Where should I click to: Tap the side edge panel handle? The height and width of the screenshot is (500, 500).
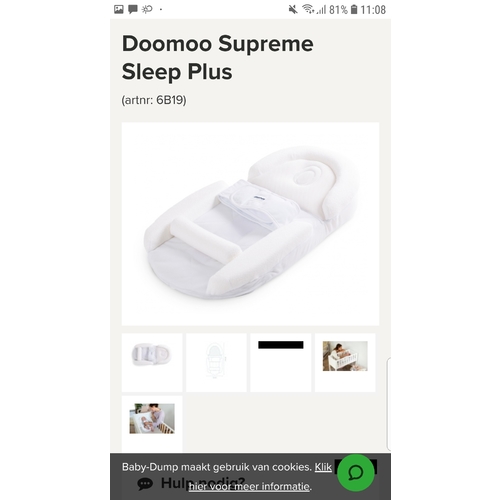point(389,404)
